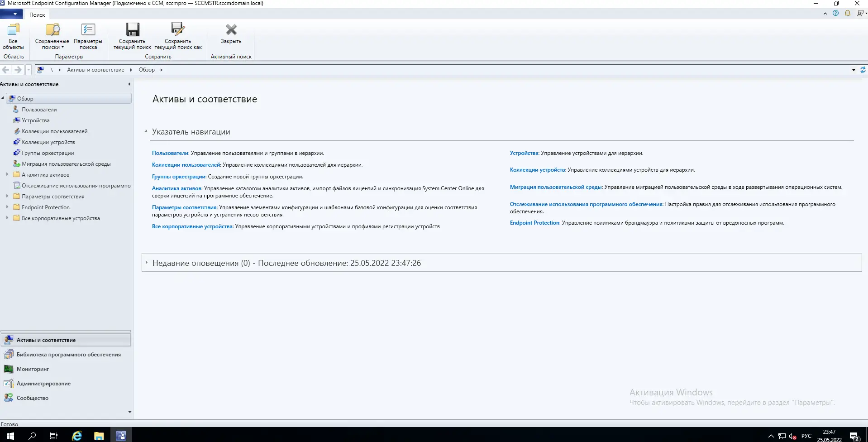Switch to the Администрирование workspace
The image size is (868, 442).
click(x=66, y=384)
